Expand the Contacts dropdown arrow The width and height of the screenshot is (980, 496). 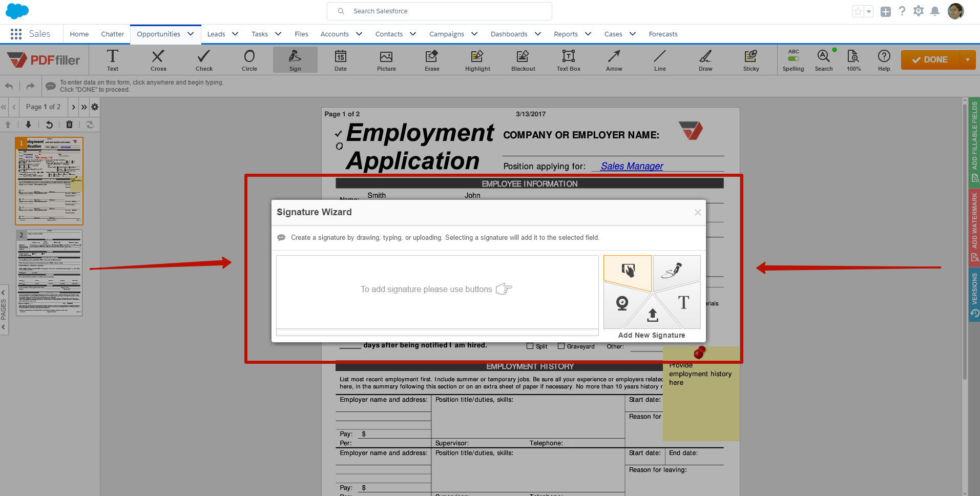pos(413,34)
